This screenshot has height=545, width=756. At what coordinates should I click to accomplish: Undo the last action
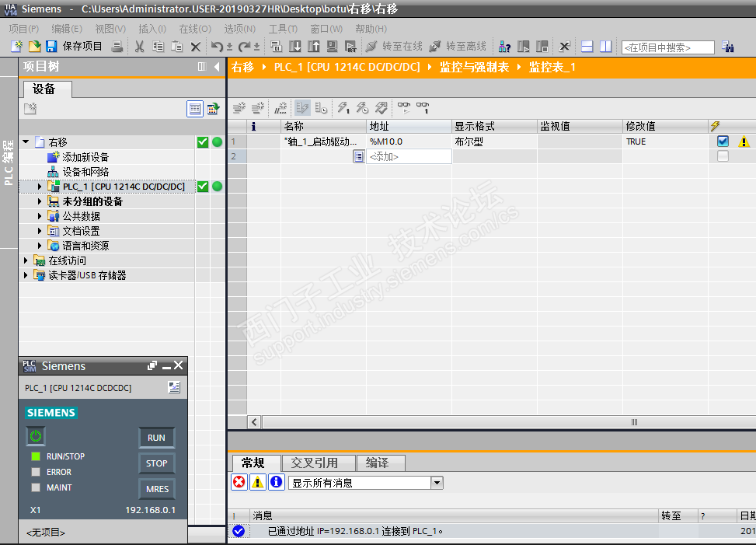[x=217, y=47]
